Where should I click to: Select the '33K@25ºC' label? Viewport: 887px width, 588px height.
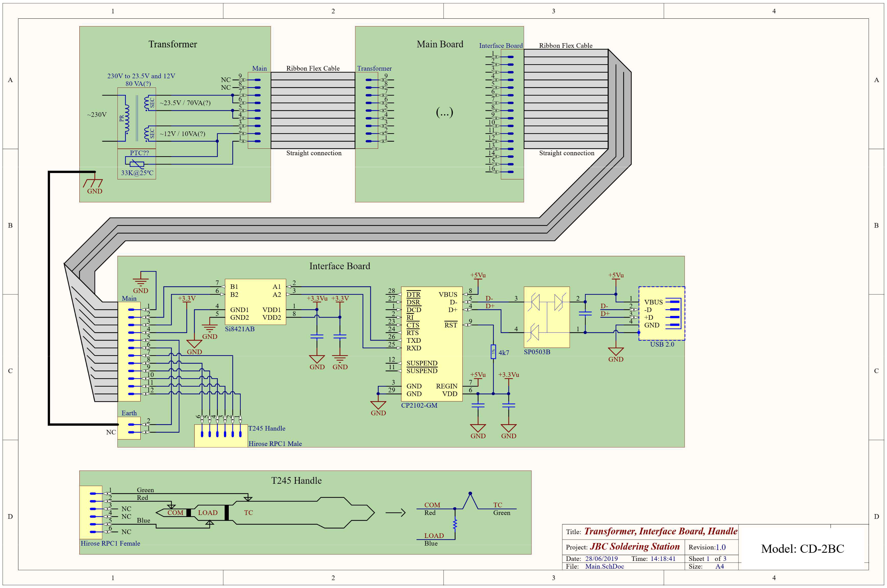[x=137, y=173]
